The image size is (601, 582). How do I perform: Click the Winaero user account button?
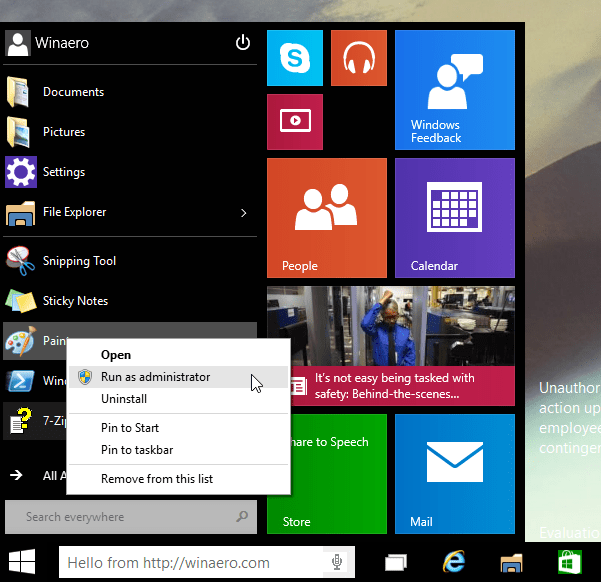click(x=48, y=43)
